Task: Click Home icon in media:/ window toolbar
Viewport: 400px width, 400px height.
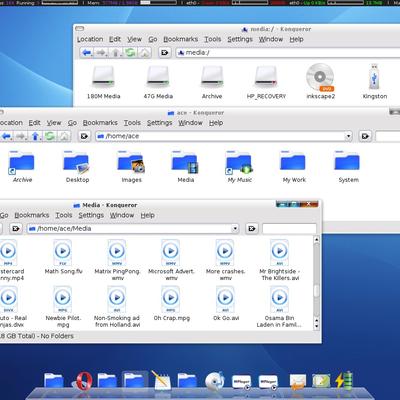Action: 144,53
